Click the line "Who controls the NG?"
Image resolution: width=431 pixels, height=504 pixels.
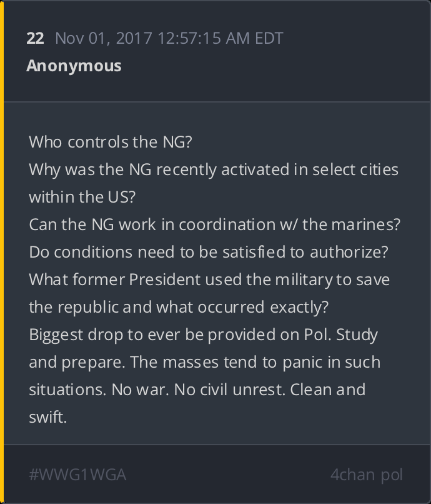(x=110, y=142)
